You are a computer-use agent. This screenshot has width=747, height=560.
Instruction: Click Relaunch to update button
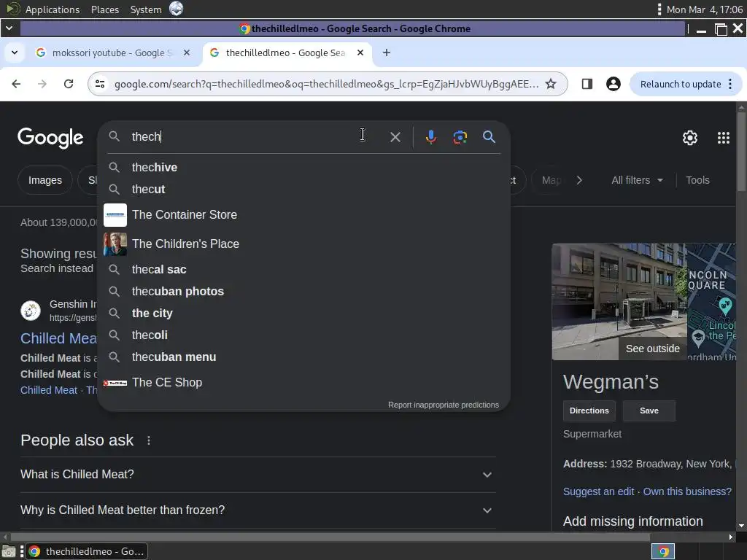coord(681,85)
